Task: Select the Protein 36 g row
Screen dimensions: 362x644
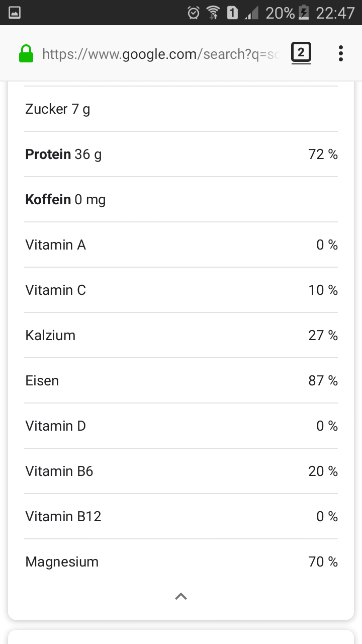Action: click(x=181, y=154)
